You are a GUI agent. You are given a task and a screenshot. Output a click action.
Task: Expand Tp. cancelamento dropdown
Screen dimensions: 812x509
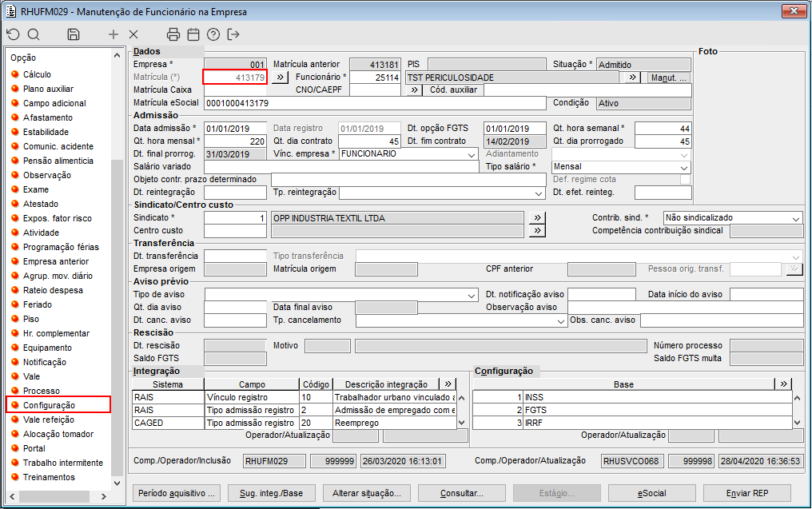coord(560,321)
